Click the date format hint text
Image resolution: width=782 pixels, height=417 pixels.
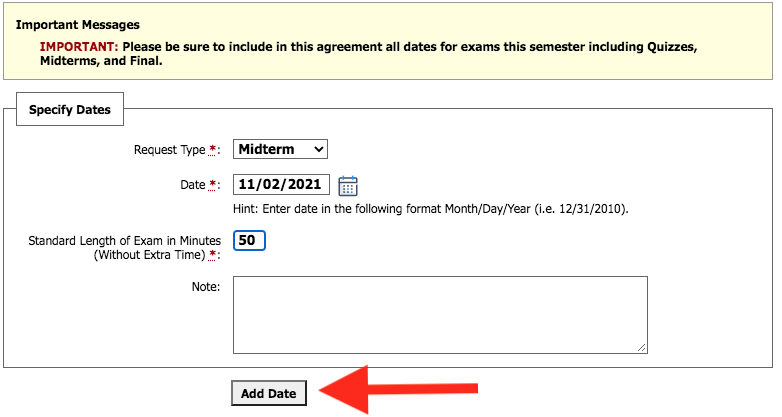[x=430, y=208]
